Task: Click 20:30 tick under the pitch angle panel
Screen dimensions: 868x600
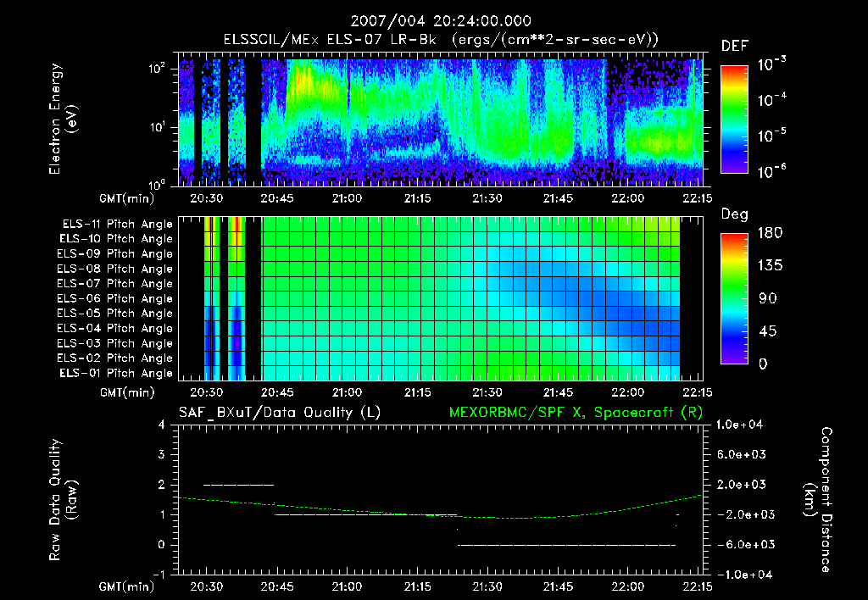Action: 207,393
